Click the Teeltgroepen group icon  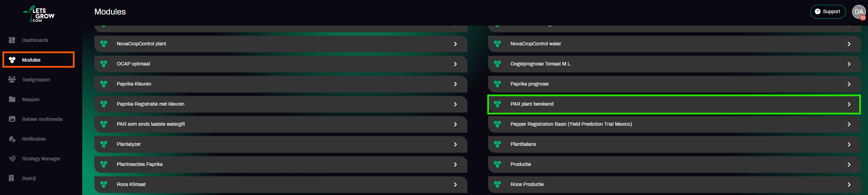[12, 80]
